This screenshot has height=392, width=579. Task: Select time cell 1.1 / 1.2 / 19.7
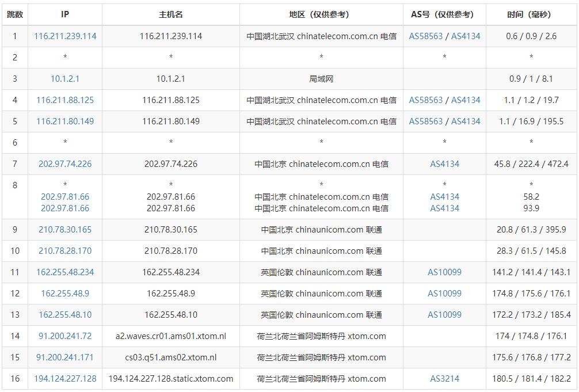tap(531, 100)
